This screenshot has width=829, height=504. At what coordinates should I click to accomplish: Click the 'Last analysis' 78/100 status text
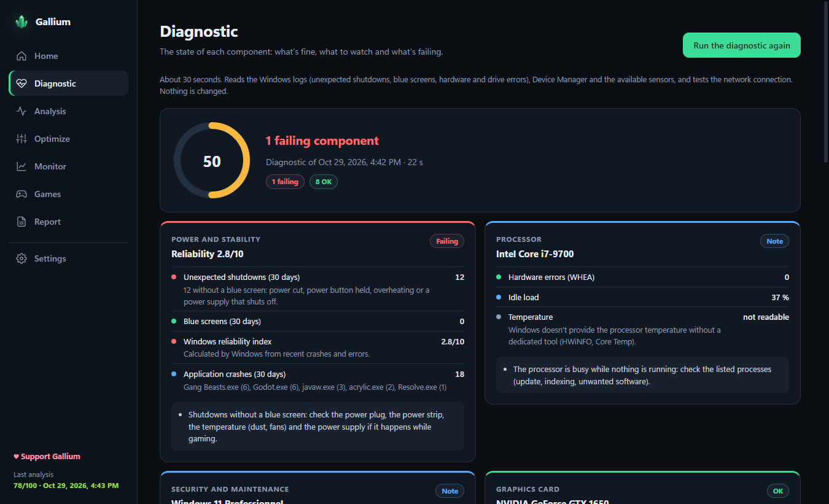[x=66, y=486]
